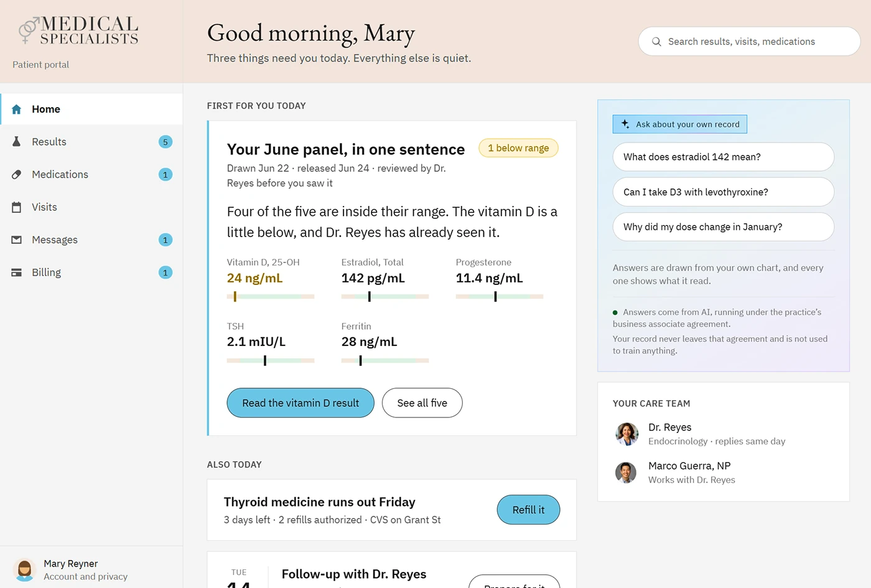Click the Billing card icon

point(17,273)
